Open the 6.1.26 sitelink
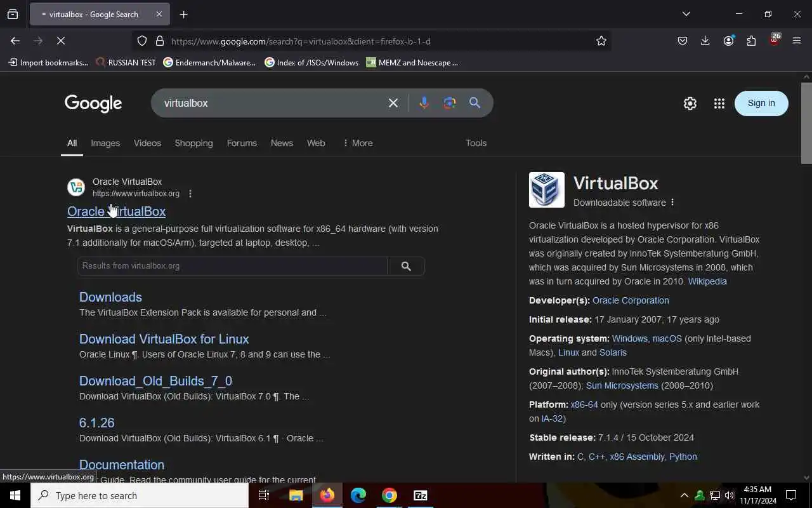Screen dimensions: 812x508 tap(96, 423)
